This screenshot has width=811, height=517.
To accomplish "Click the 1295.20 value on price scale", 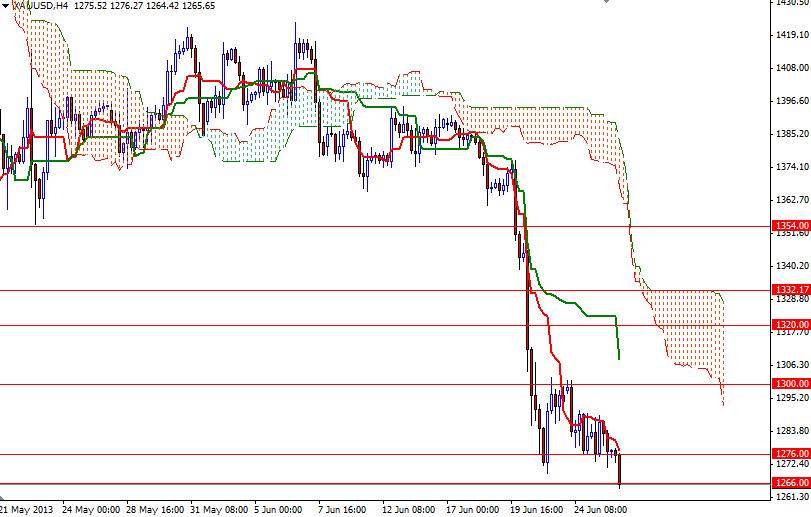I will tap(791, 398).
